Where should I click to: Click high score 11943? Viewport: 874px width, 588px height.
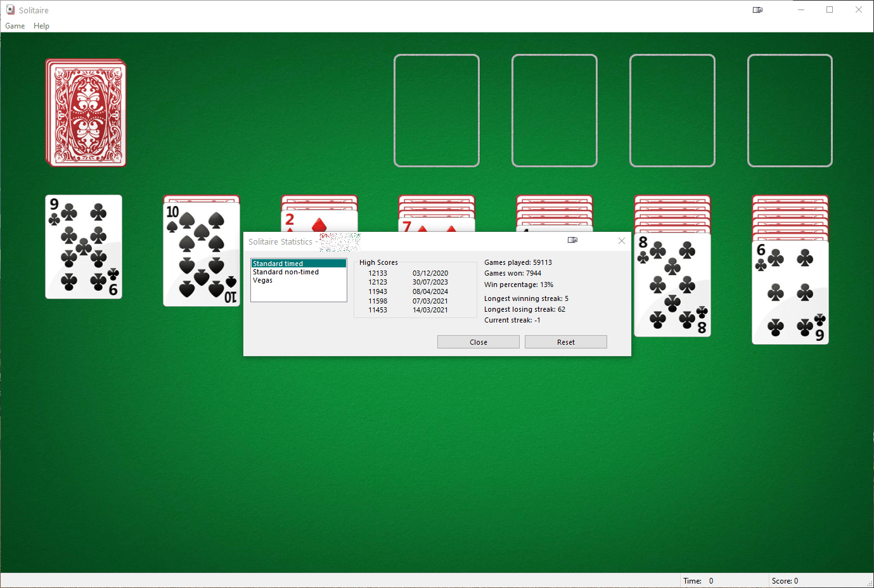pos(378,291)
